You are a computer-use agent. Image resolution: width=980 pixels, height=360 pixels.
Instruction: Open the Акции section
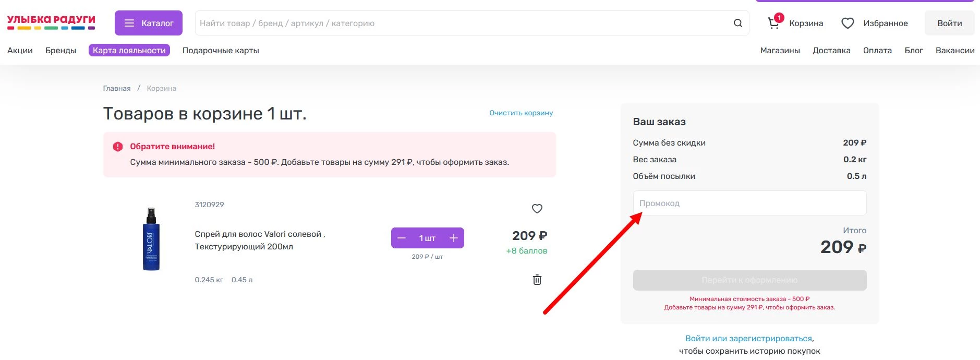pos(20,51)
